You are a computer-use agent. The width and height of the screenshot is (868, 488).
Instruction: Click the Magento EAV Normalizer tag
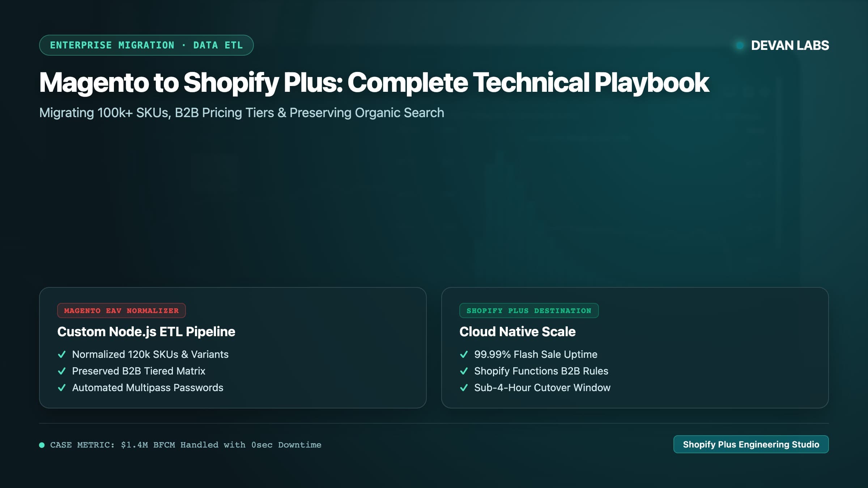[x=122, y=311]
